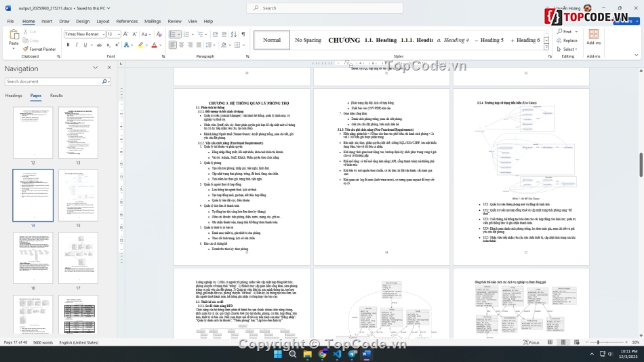Click the Strikethrough icon
The image size is (644, 362).
[98, 45]
